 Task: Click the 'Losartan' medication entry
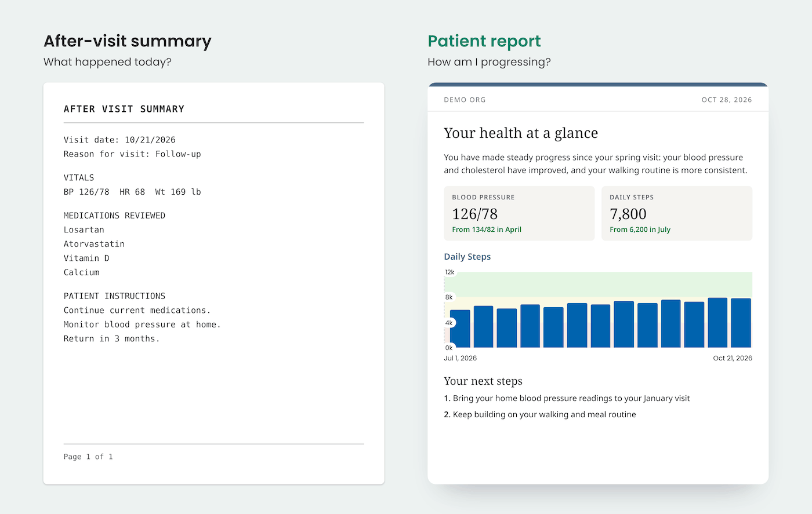click(x=84, y=229)
